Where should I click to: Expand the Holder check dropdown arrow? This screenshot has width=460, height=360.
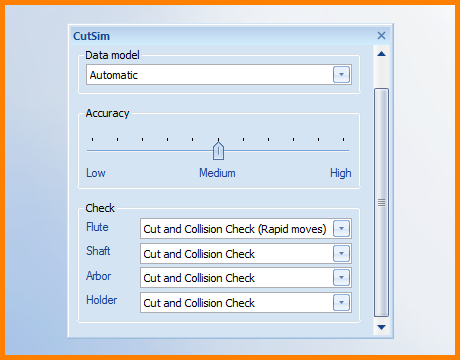(x=341, y=303)
